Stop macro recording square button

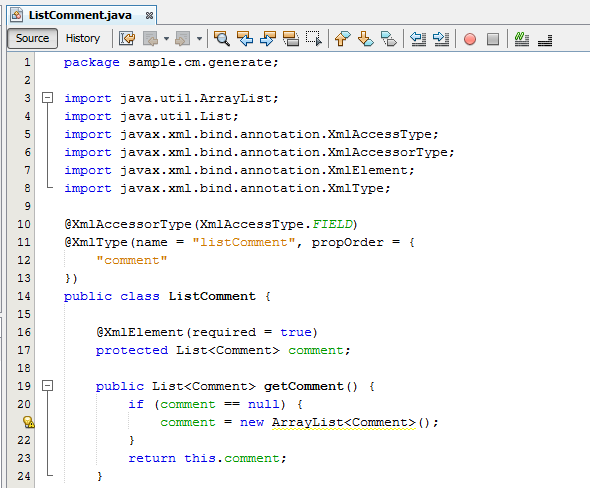point(493,39)
